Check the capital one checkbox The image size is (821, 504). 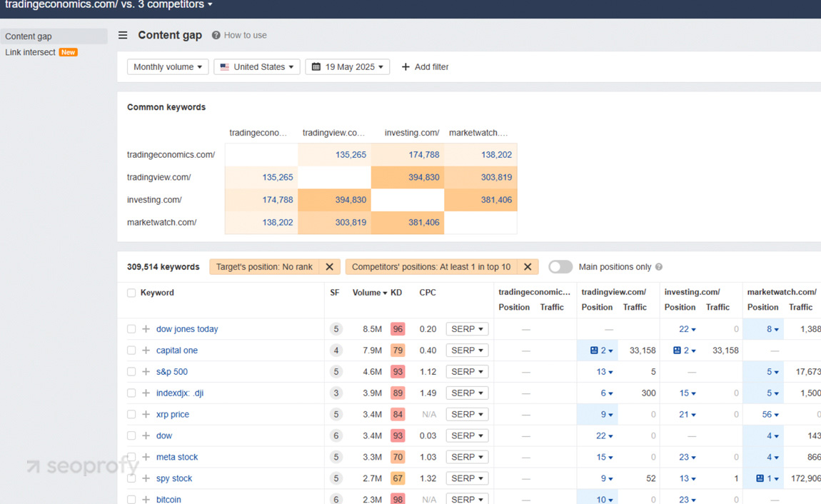point(131,350)
